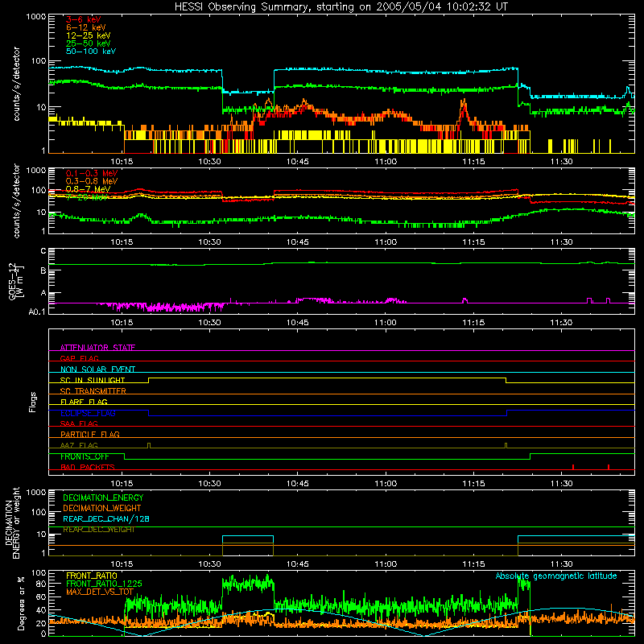Pick the 50-100 keV legend label
The height and width of the screenshot is (644, 644).
click(91, 52)
